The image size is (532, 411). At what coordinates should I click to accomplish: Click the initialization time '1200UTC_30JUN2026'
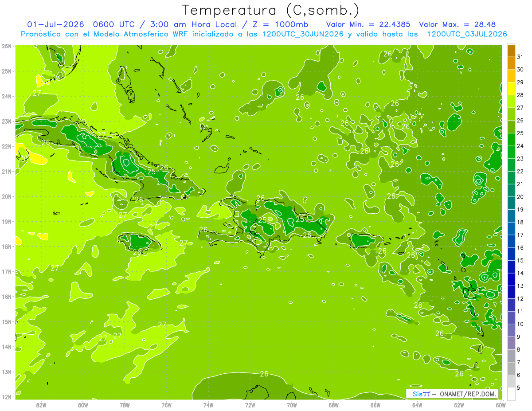click(302, 34)
